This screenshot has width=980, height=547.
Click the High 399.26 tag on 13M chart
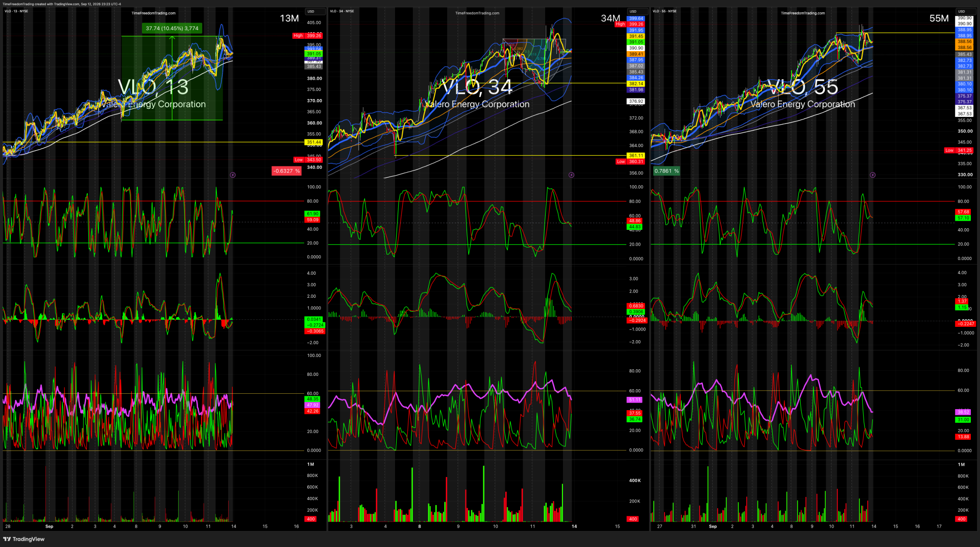(307, 36)
